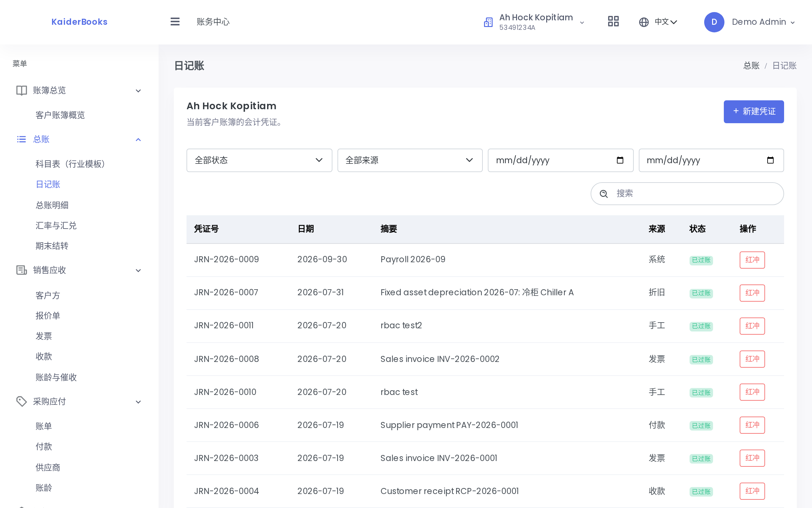Open the Demo Admin user menu
Viewport: 812px width, 508px height.
tap(763, 22)
